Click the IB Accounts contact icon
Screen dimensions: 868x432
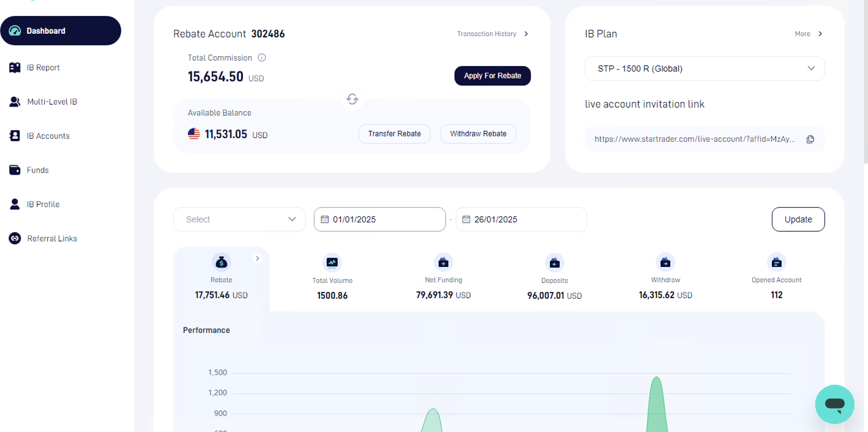click(14, 136)
